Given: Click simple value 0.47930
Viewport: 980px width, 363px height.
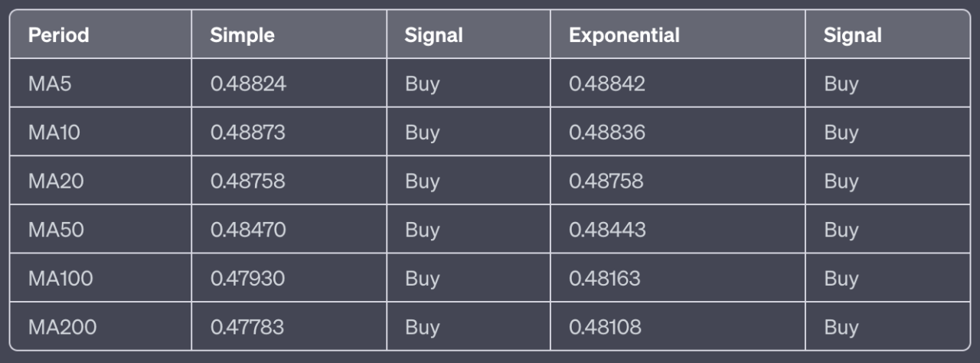Looking at the screenshot, I should coord(247,279).
